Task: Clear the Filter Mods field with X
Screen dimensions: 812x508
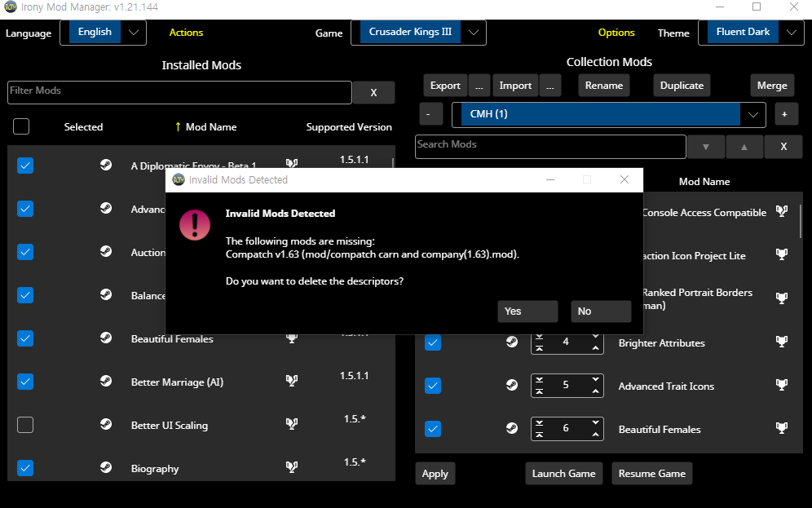Action: point(374,93)
